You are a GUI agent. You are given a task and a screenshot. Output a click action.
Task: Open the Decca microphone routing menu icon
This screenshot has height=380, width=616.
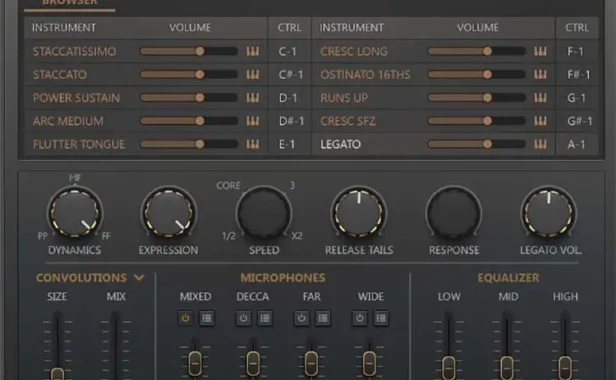pyautogui.click(x=265, y=318)
